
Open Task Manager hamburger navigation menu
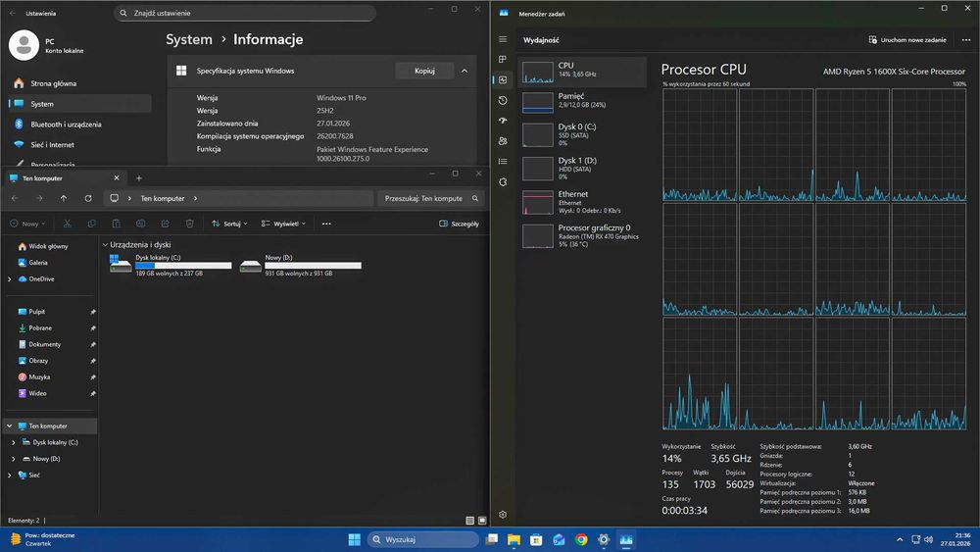pyautogui.click(x=503, y=39)
